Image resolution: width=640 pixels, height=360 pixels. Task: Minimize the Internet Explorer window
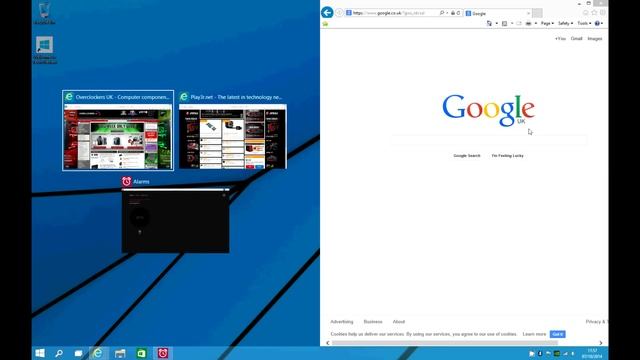coord(579,3)
